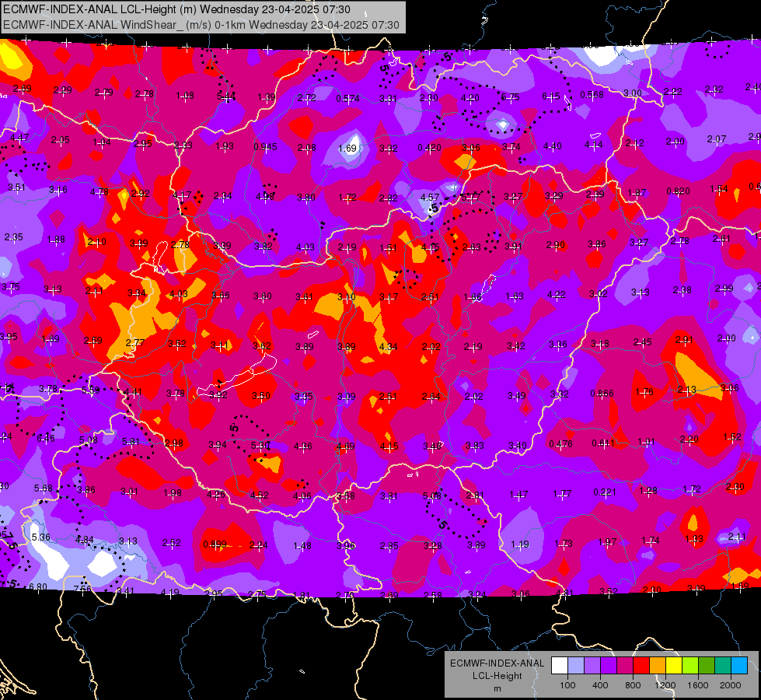761x700 pixels.
Task: Click the wind shear value 5.44
Action: (x=226, y=96)
